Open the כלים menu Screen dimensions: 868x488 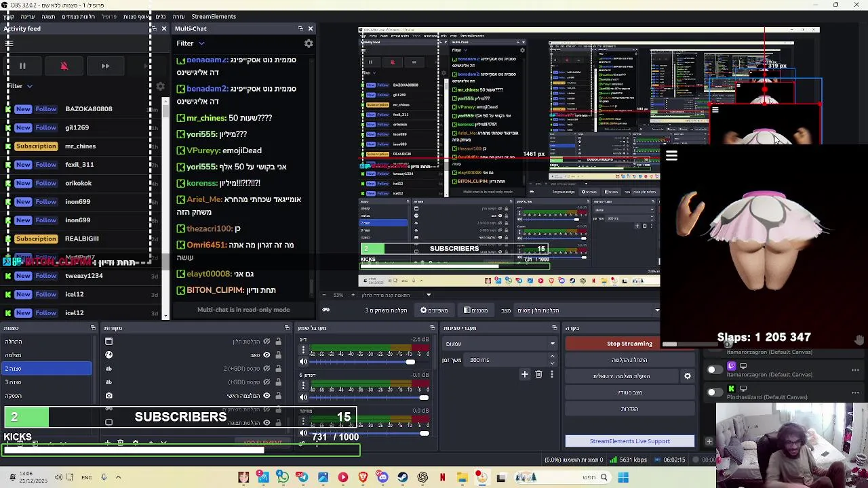pos(161,16)
